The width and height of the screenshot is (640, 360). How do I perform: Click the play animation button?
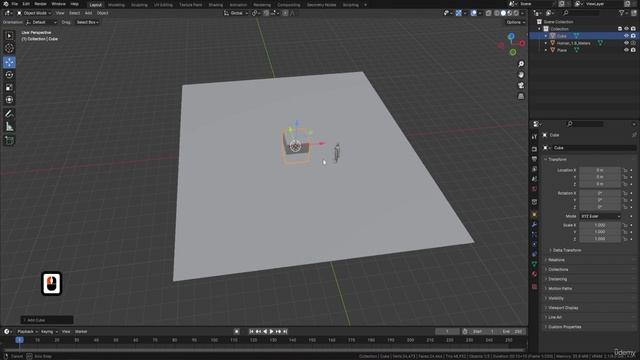(271, 331)
